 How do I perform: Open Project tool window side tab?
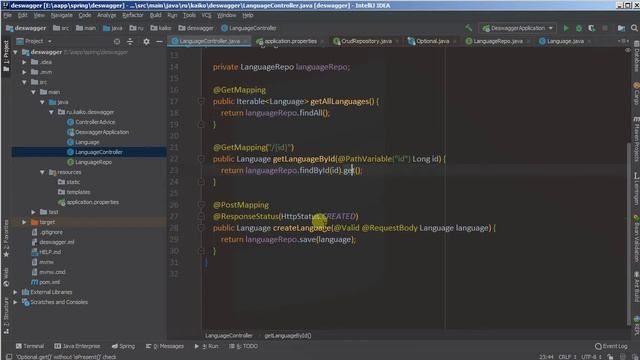coord(6,56)
